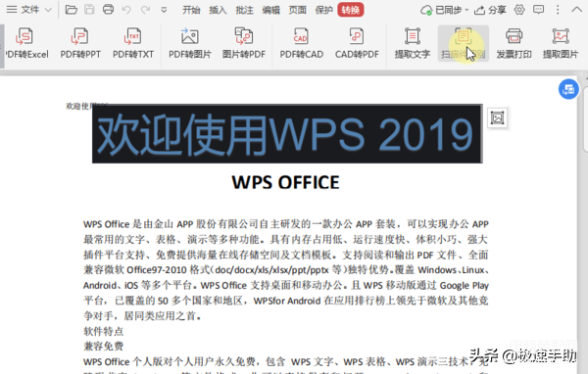Collapse the ribbon with the up chevron
Screen dimensions: 588x374
[x=577, y=10]
